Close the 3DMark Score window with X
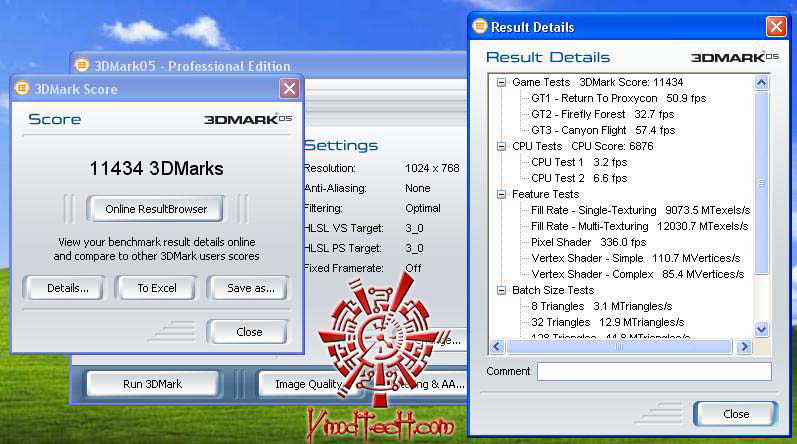797x444 pixels. click(289, 89)
